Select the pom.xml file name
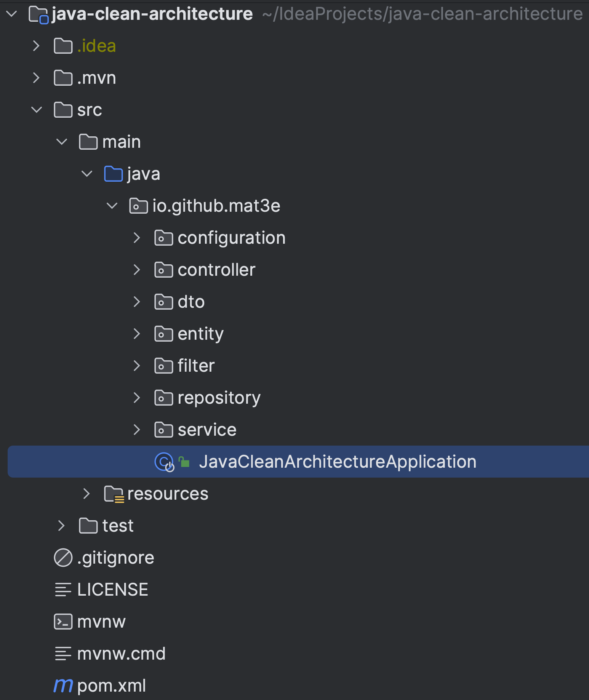 point(112,686)
